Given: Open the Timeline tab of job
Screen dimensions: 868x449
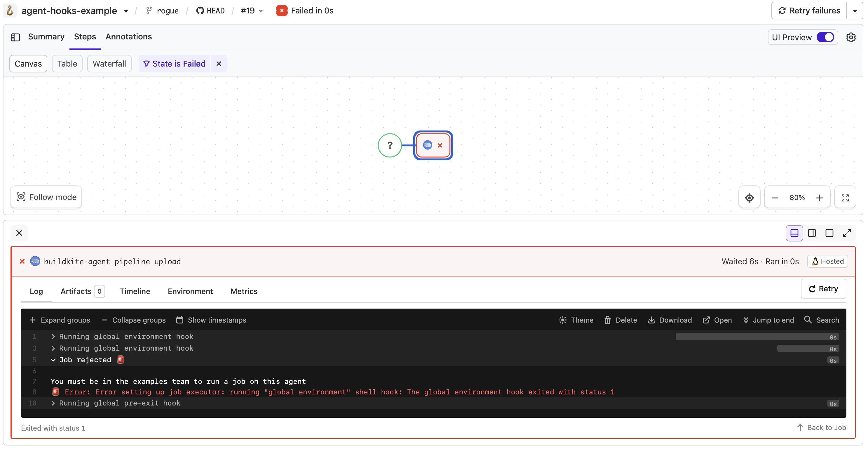Looking at the screenshot, I should [x=135, y=291].
